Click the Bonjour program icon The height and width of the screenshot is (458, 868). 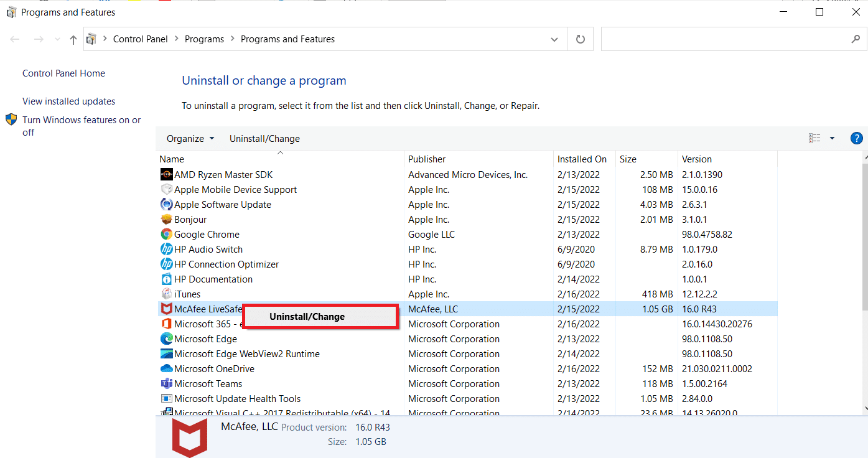pos(166,220)
